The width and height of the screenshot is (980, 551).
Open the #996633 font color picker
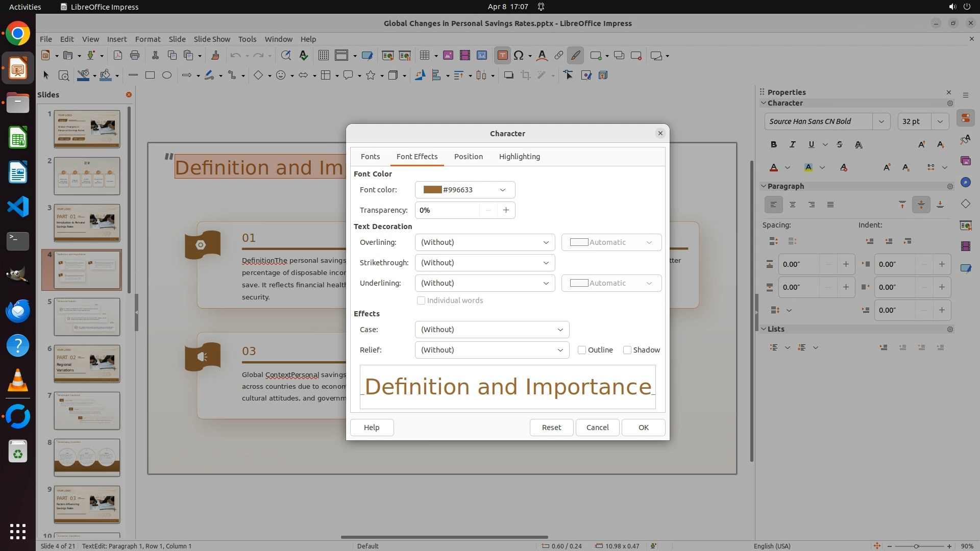464,190
